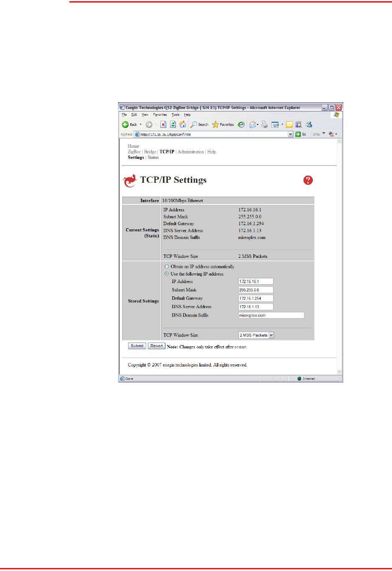The image size is (392, 571).
Task: Open the ZigBee navigation link
Action: (x=134, y=152)
